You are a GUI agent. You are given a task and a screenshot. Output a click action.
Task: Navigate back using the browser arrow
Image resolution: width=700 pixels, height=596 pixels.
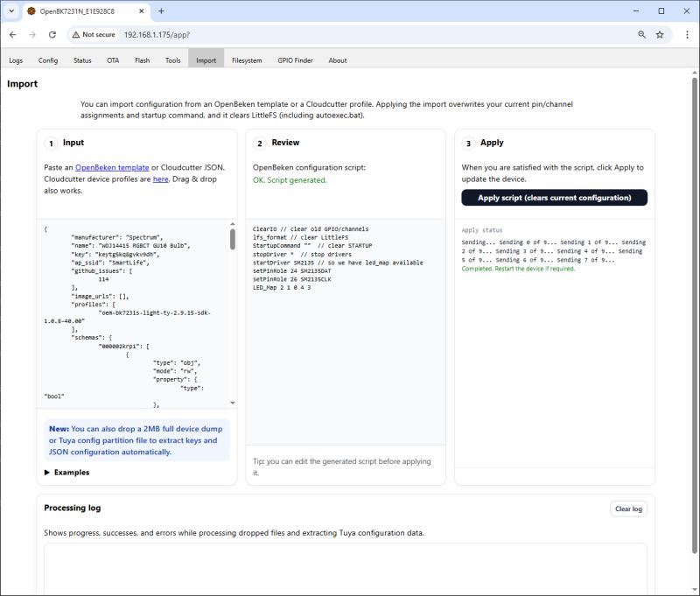(x=14, y=36)
